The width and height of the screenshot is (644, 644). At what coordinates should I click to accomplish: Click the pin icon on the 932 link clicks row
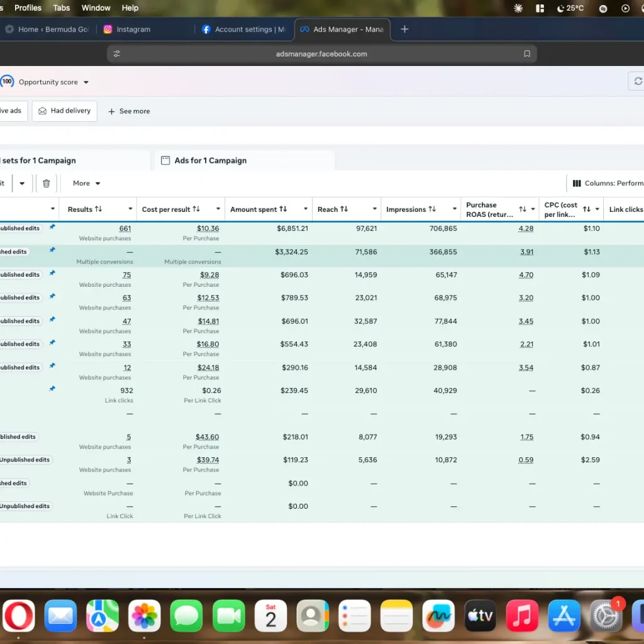tap(52, 389)
